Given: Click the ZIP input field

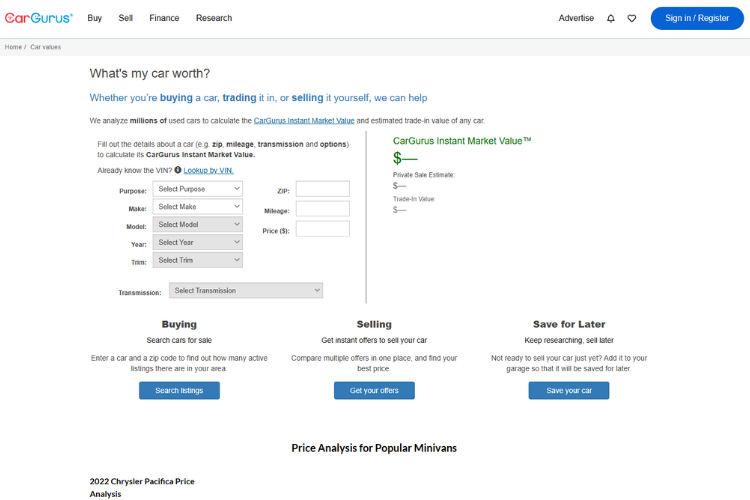Looking at the screenshot, I should [322, 189].
